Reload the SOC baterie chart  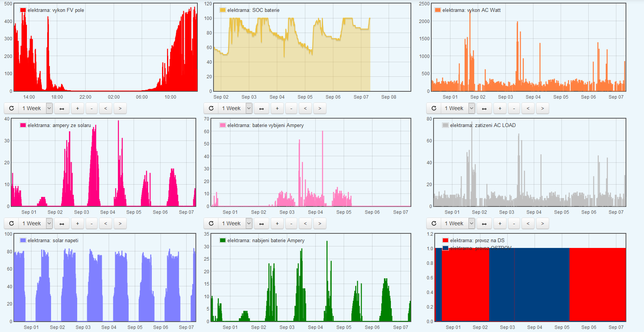pos(211,108)
